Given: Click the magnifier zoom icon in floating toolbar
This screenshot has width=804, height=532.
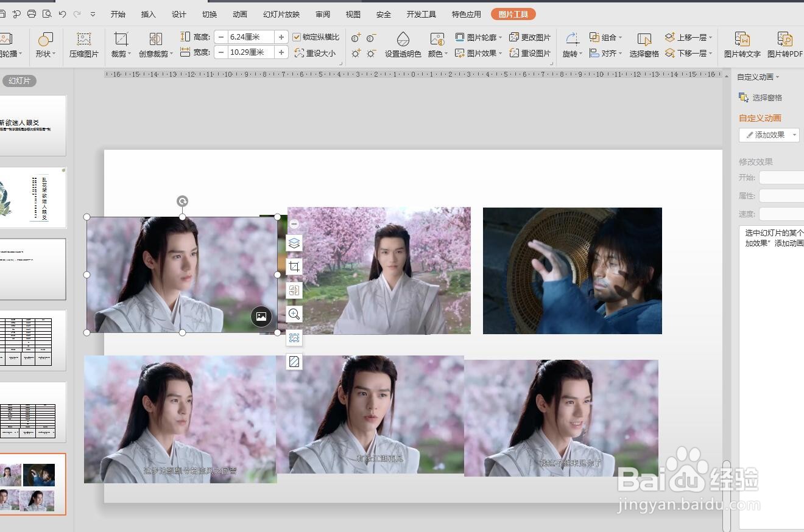Looking at the screenshot, I should coord(294,314).
